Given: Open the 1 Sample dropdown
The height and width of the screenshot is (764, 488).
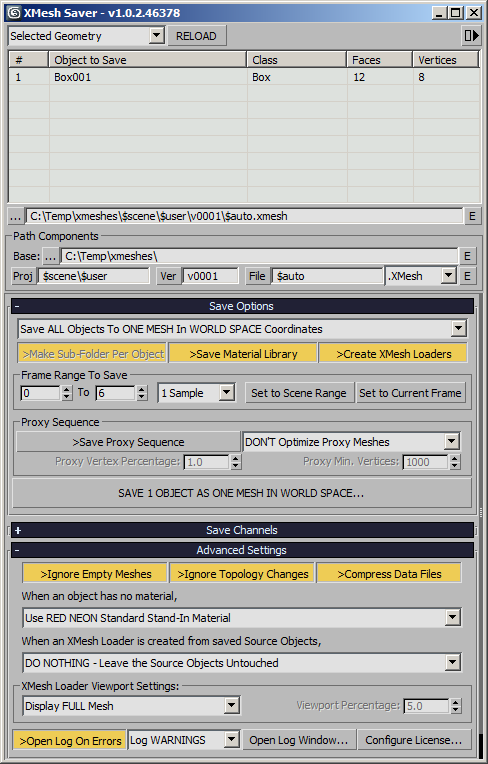Looking at the screenshot, I should click(197, 393).
